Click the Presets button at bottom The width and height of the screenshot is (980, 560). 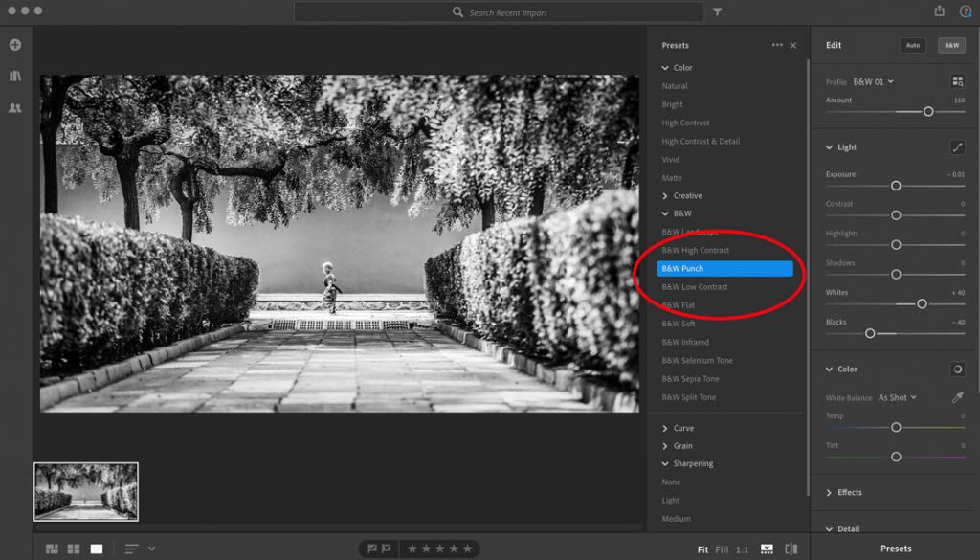896,549
